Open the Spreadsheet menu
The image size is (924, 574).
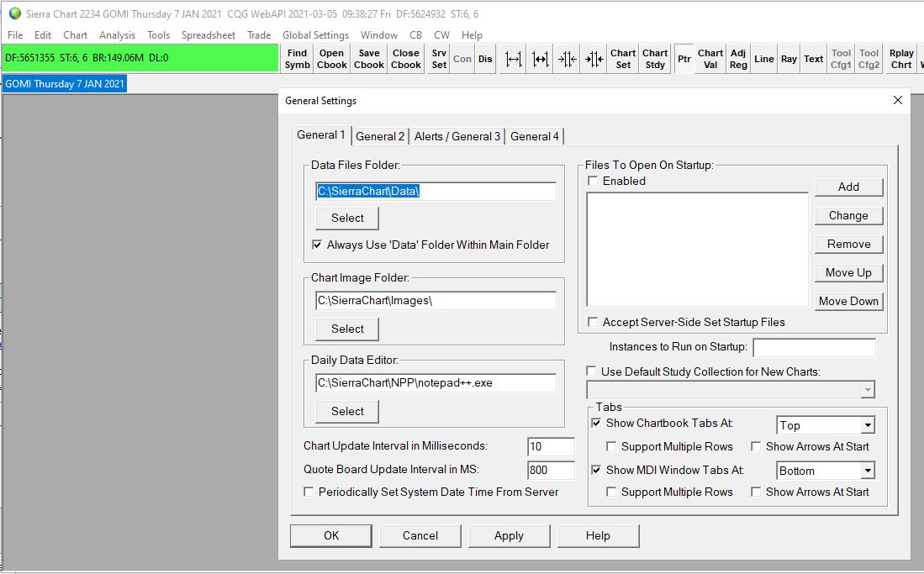click(208, 34)
